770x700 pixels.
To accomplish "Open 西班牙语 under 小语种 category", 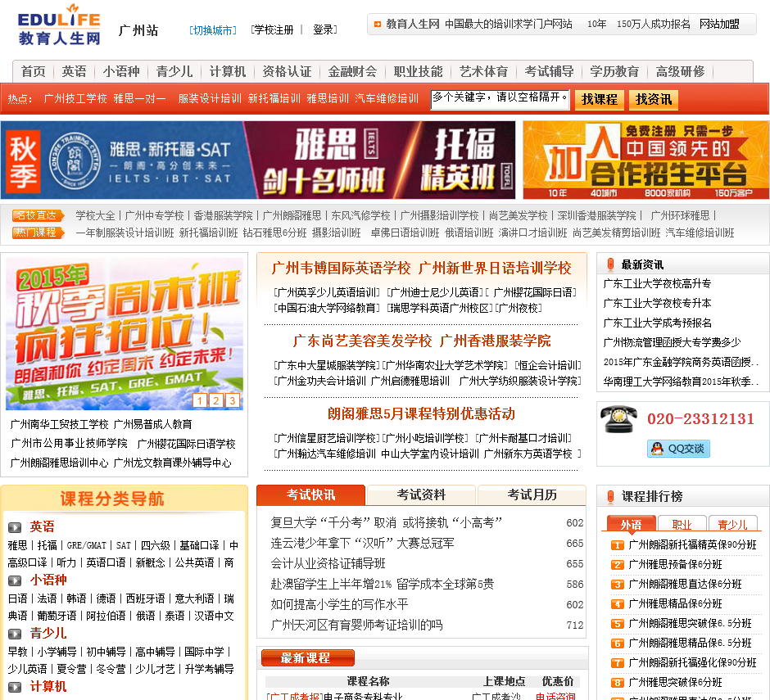I will click(x=145, y=598).
